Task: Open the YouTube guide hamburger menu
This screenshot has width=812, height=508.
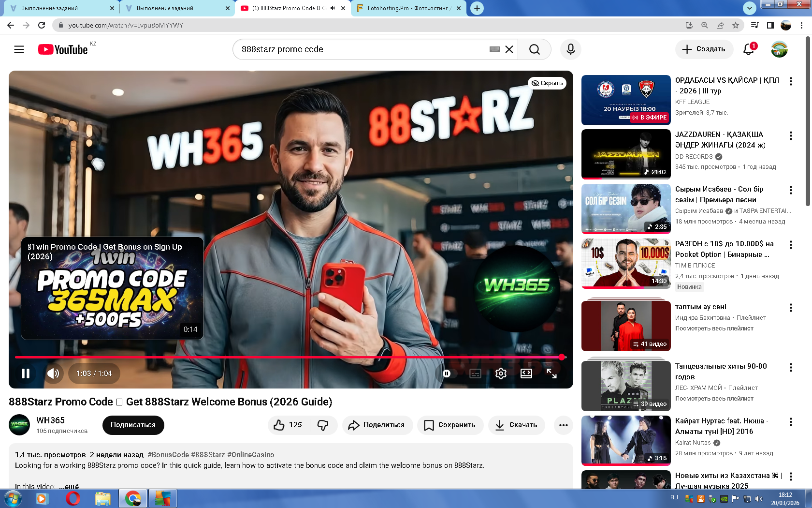Action: pyautogui.click(x=19, y=49)
